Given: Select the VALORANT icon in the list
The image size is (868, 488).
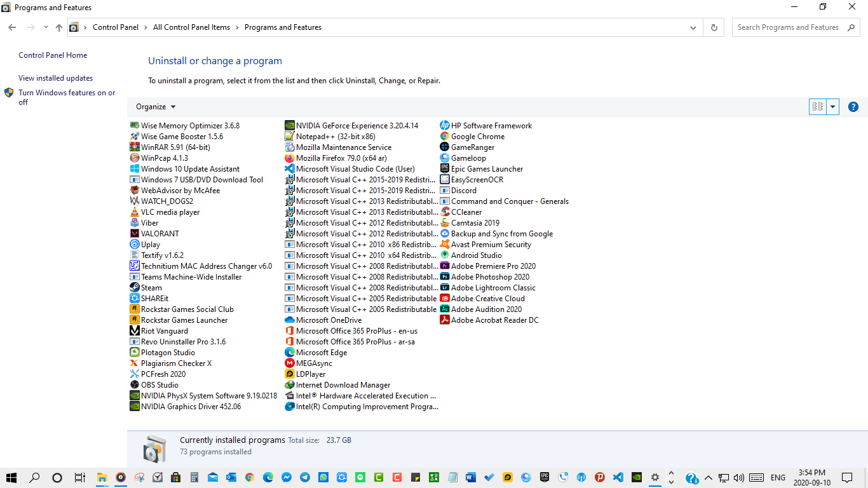Looking at the screenshot, I should (x=135, y=234).
